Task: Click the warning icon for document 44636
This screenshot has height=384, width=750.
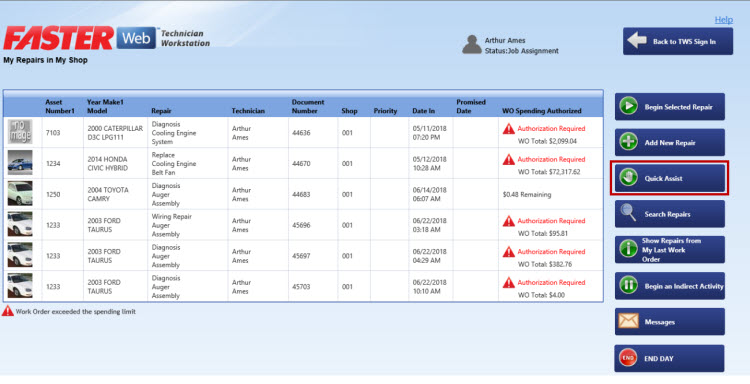Action: [x=508, y=129]
